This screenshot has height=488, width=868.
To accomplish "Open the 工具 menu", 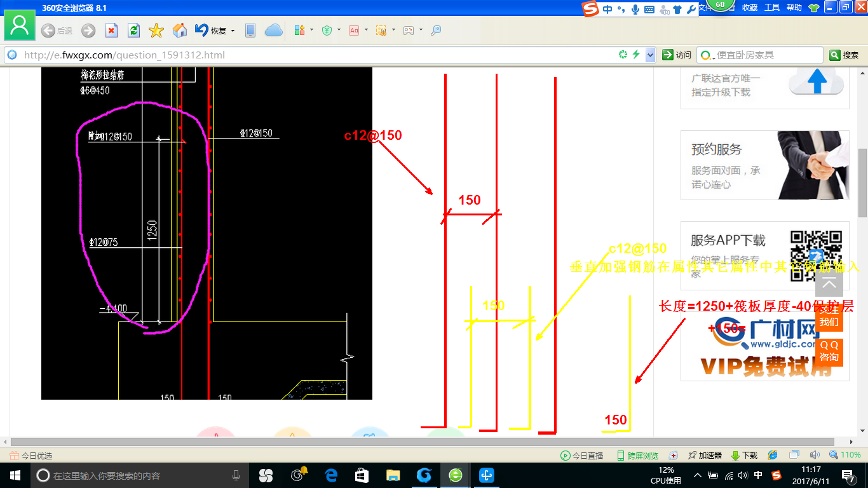I will [772, 8].
